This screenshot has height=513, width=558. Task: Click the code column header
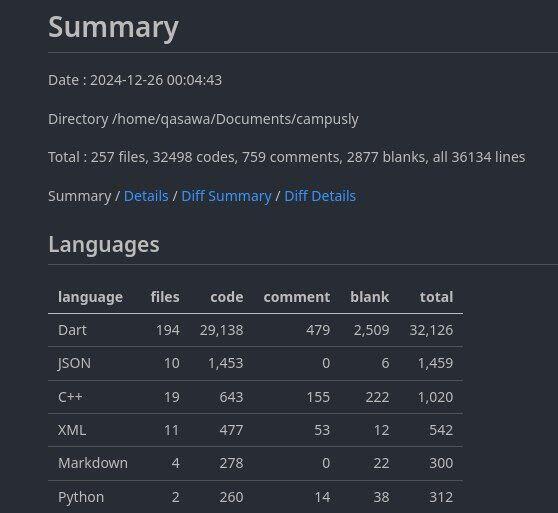[227, 297]
